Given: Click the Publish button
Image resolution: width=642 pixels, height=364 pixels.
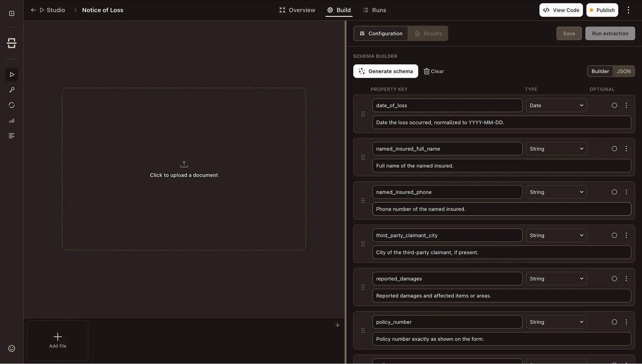Looking at the screenshot, I should (602, 10).
